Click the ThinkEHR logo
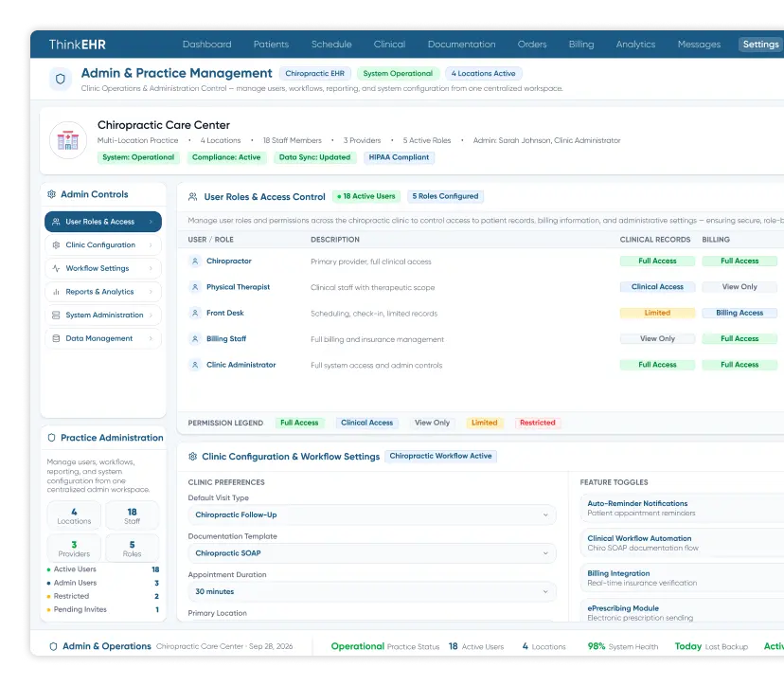Screen dimensions: 784x686 (x=78, y=45)
